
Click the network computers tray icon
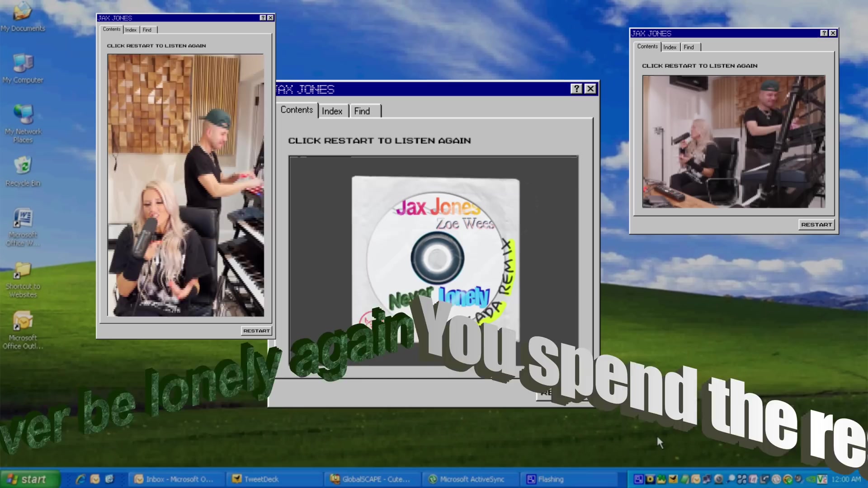pos(707,479)
